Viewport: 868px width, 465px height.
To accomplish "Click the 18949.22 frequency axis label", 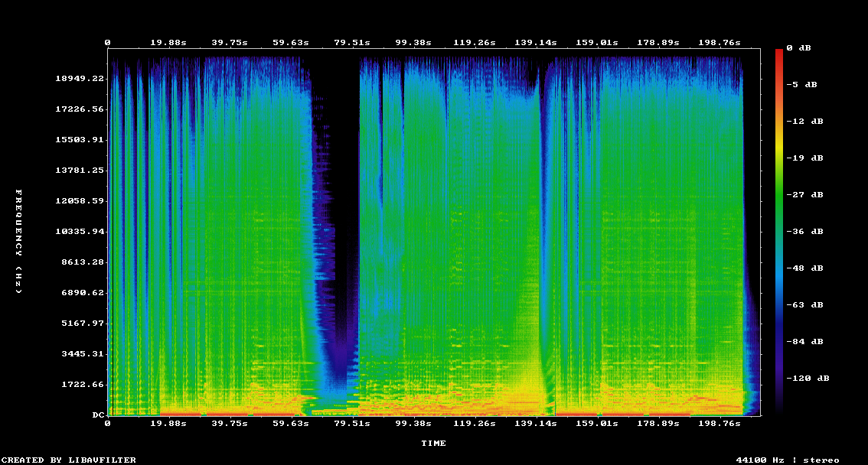I will point(80,79).
